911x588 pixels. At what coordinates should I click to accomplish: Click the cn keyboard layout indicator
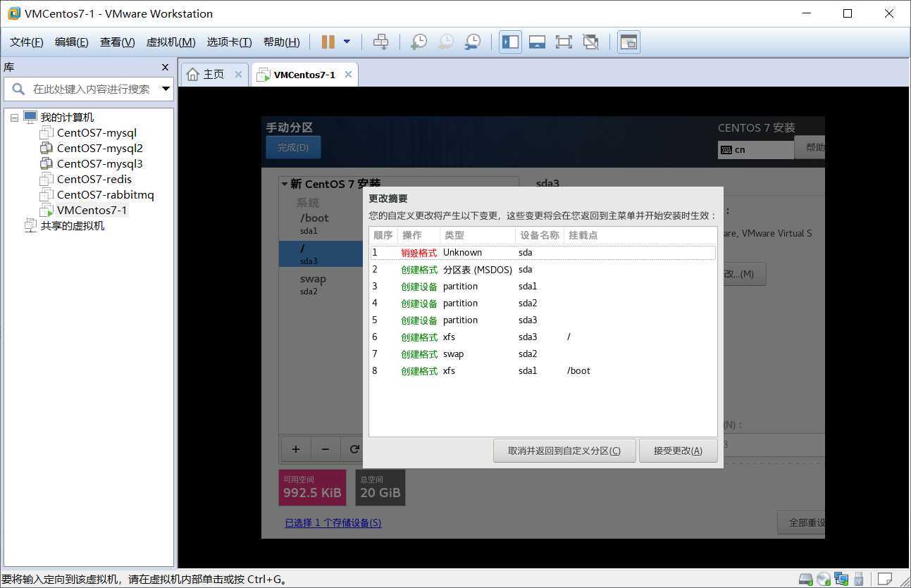tap(755, 149)
